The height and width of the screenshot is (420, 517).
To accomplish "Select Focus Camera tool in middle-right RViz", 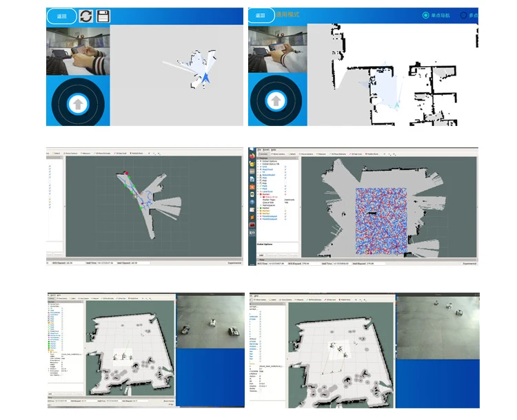I will click(306, 154).
